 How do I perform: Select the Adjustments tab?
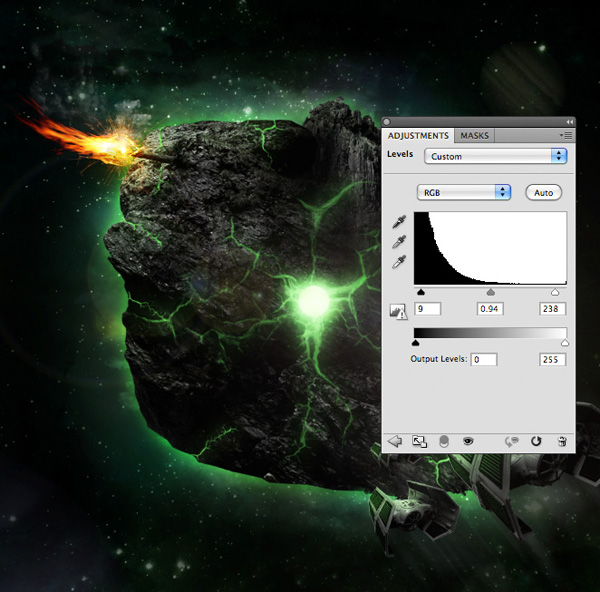coord(418,135)
